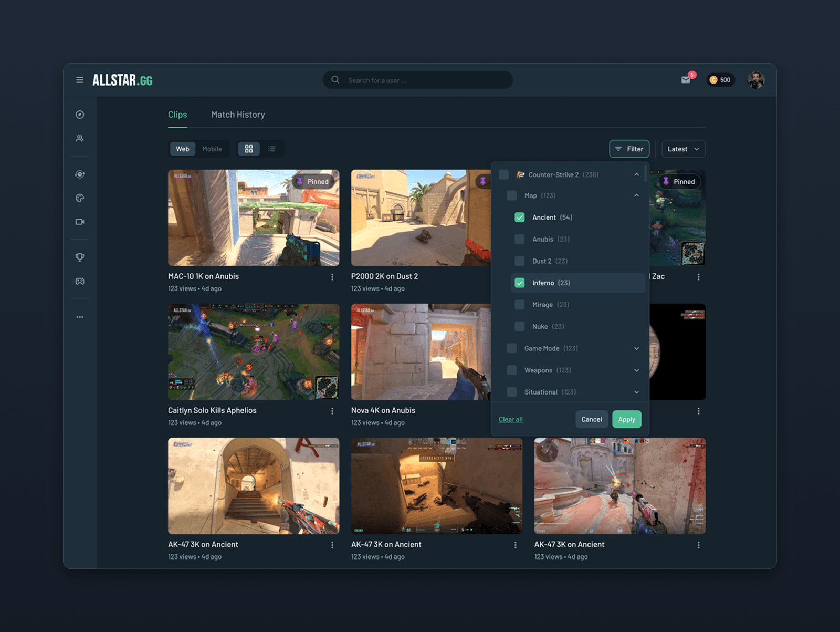This screenshot has width=840, height=632.
Task: Open the compass discover icon in sidebar
Action: point(80,115)
